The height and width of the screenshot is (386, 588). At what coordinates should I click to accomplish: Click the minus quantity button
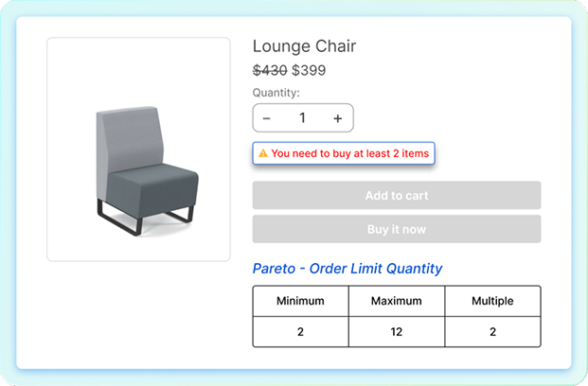[266, 118]
